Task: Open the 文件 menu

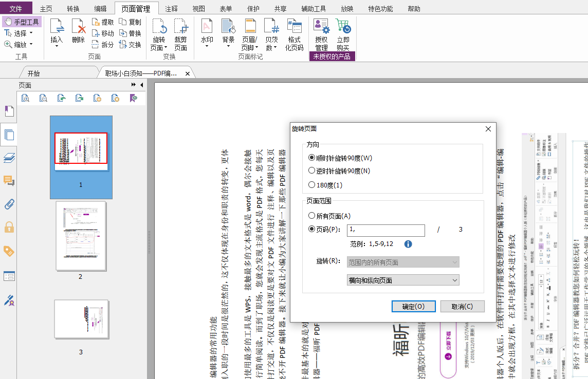Action: [x=16, y=9]
